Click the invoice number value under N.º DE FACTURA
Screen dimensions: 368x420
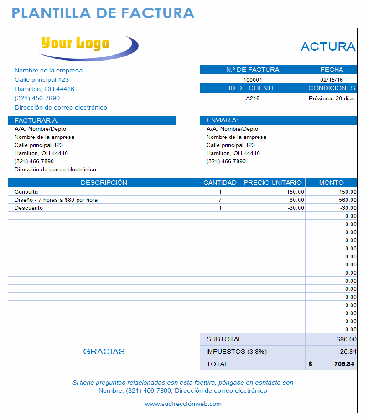pos(252,80)
